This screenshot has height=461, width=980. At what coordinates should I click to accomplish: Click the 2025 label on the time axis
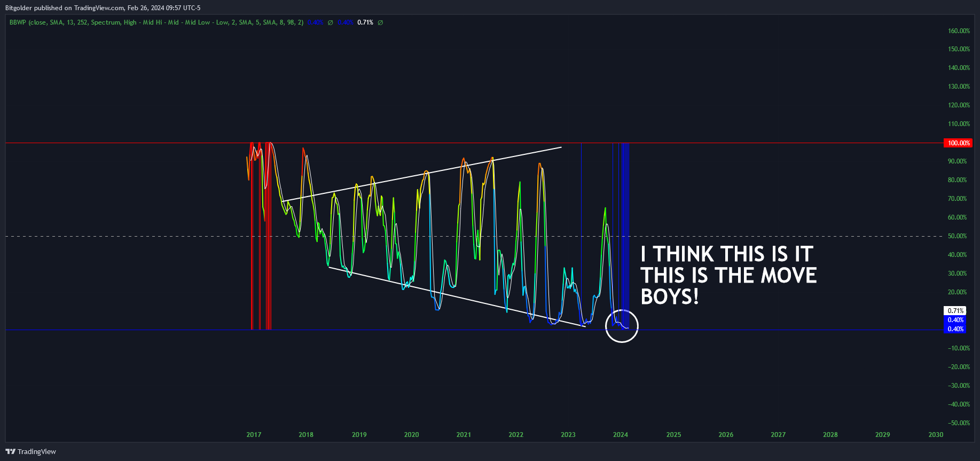[674, 435]
